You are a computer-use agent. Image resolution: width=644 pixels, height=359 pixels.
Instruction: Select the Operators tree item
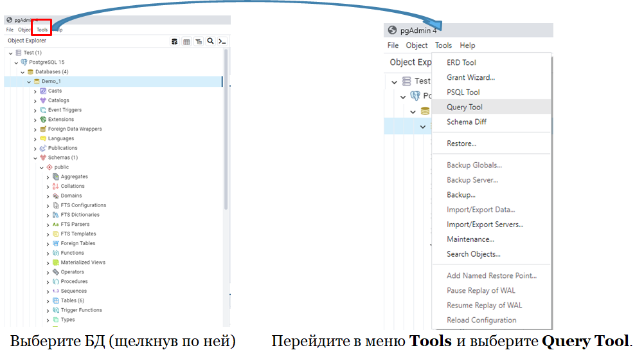tap(72, 272)
